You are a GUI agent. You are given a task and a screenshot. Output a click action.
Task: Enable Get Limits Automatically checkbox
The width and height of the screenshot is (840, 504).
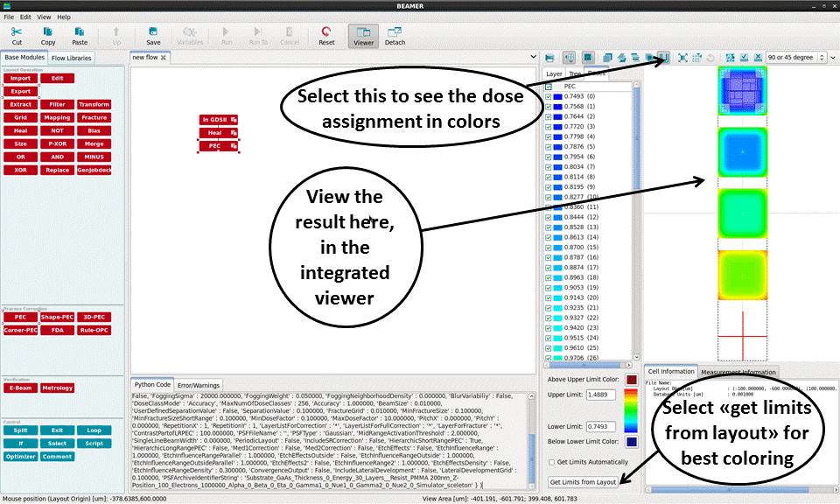[x=549, y=462]
